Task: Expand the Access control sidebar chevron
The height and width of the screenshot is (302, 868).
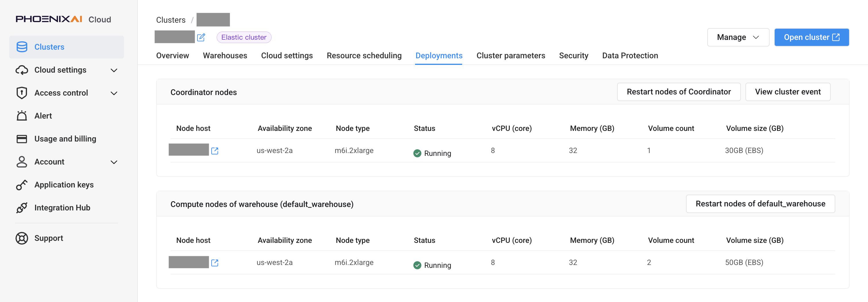Action: 114,93
